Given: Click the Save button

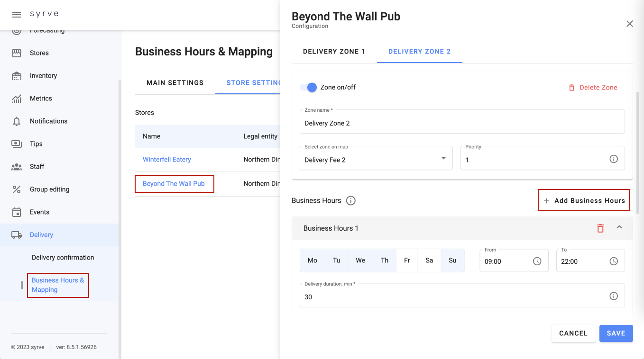Looking at the screenshot, I should 616,333.
